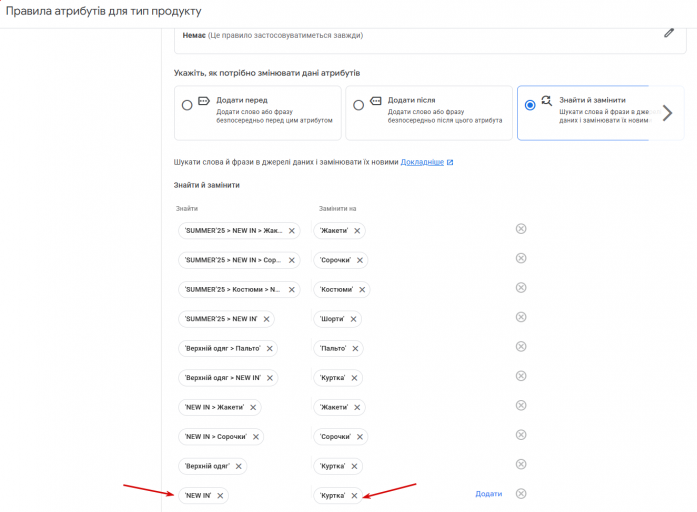The height and width of the screenshot is (512, 697).
Task: Delete the row replacing with 'Пальто'
Action: pos(520,347)
